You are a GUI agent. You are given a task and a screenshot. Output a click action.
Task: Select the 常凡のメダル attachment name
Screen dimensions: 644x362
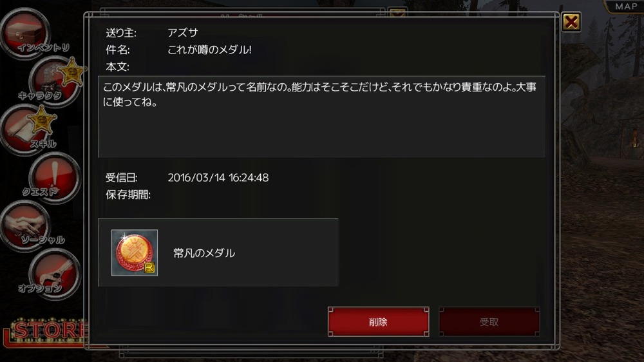click(x=204, y=253)
